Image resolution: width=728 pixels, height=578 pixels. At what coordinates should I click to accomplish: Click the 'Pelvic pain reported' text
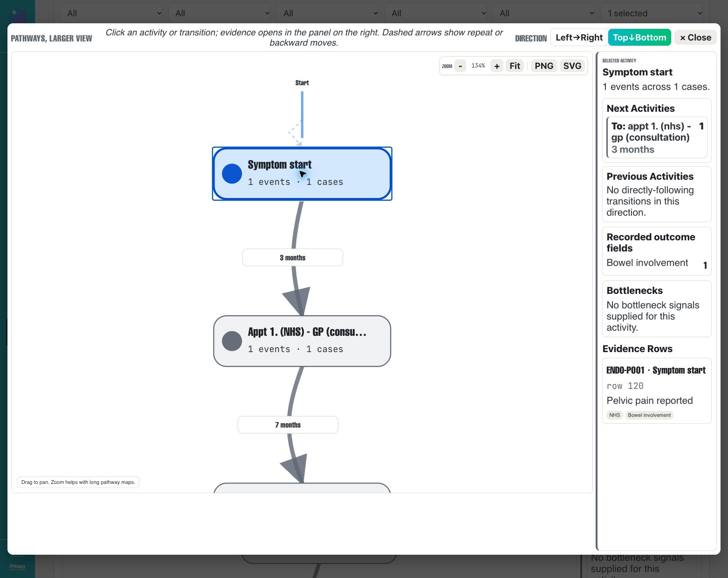pyautogui.click(x=650, y=401)
